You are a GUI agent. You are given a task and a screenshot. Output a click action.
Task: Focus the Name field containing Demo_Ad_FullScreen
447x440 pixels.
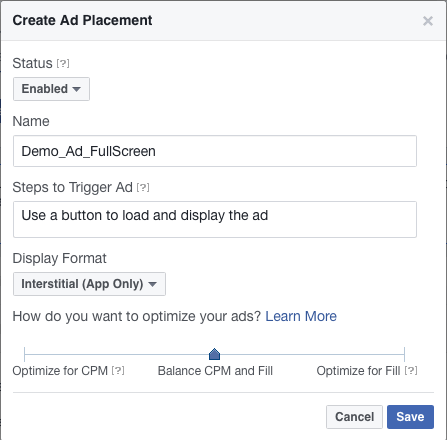pos(215,151)
